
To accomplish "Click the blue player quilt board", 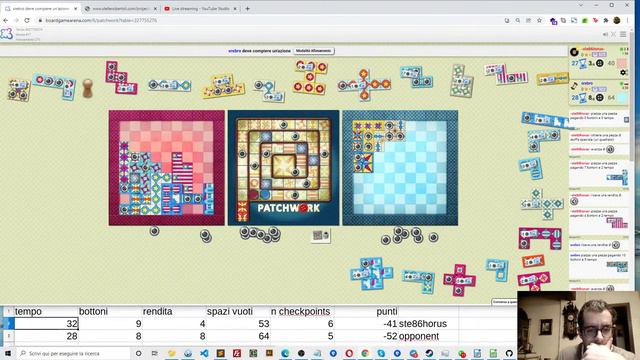I will 400,168.
